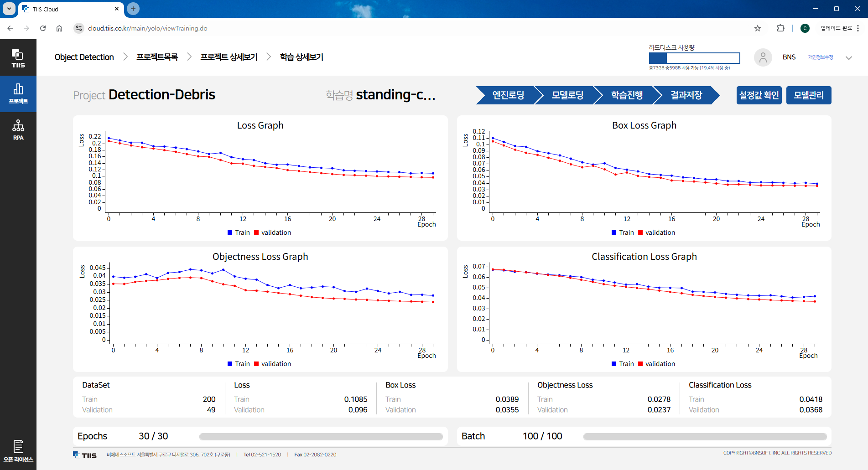The image size is (868, 470).
Task: Open Chrome's three-dot menu
Action: pos(858,28)
